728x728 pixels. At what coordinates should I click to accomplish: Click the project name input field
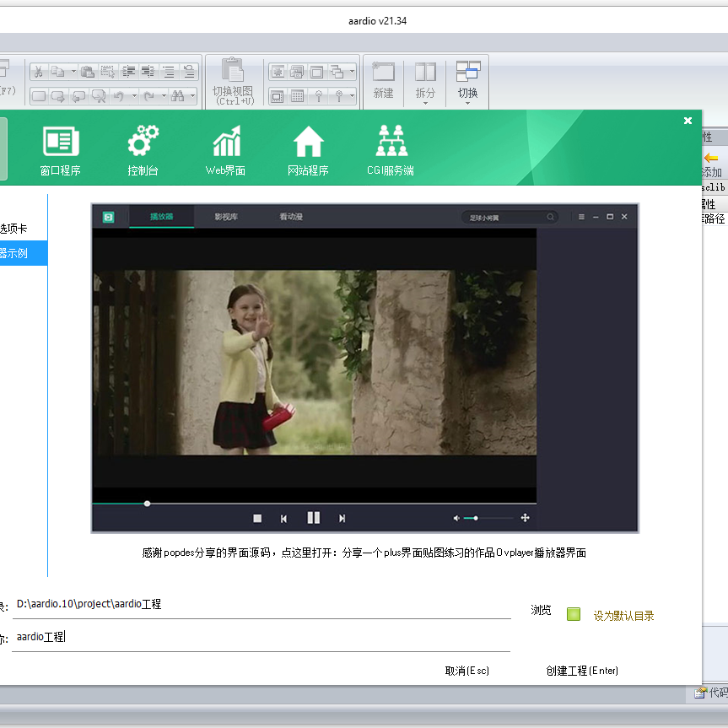(x=262, y=638)
